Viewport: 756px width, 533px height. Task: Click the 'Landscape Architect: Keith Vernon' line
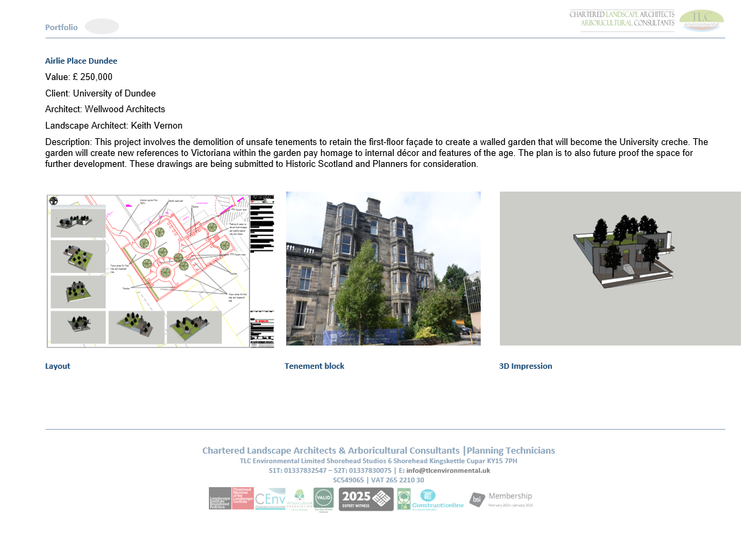click(x=114, y=126)
